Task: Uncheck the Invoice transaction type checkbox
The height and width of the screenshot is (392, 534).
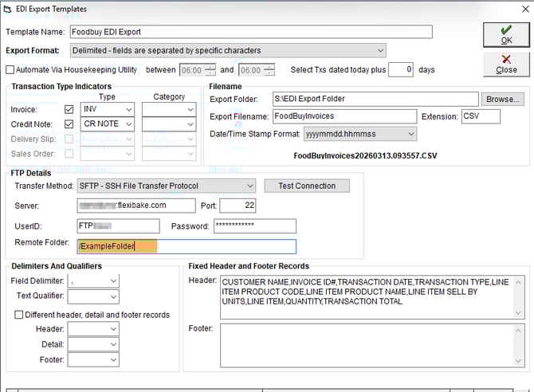Action: tap(69, 109)
